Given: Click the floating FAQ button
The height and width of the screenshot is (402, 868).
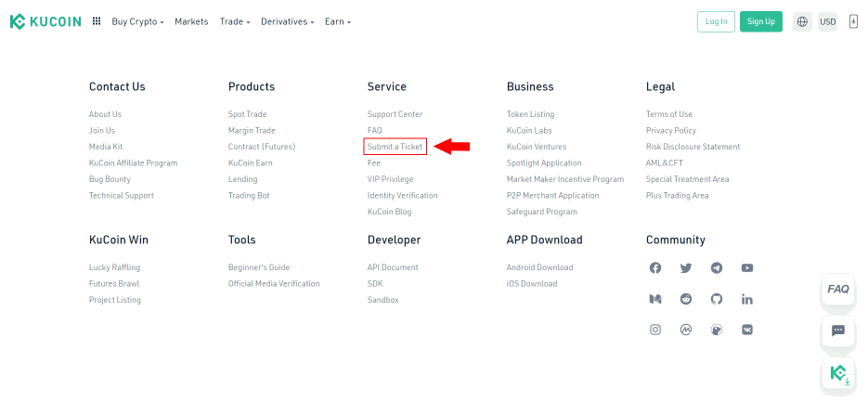Looking at the screenshot, I should [837, 289].
